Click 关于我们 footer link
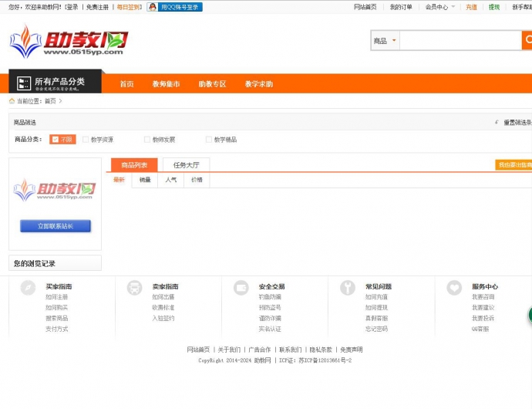 pos(229,350)
